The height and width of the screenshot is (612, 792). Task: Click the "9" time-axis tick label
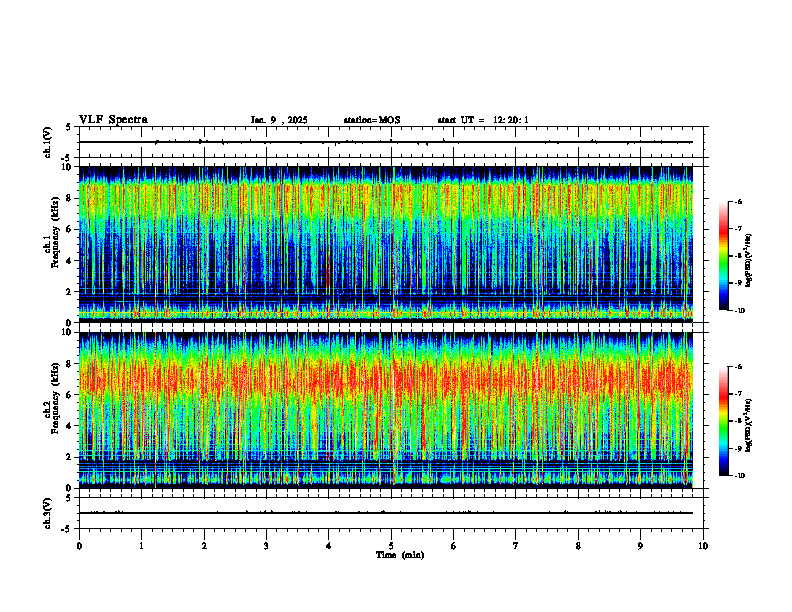pos(641,546)
